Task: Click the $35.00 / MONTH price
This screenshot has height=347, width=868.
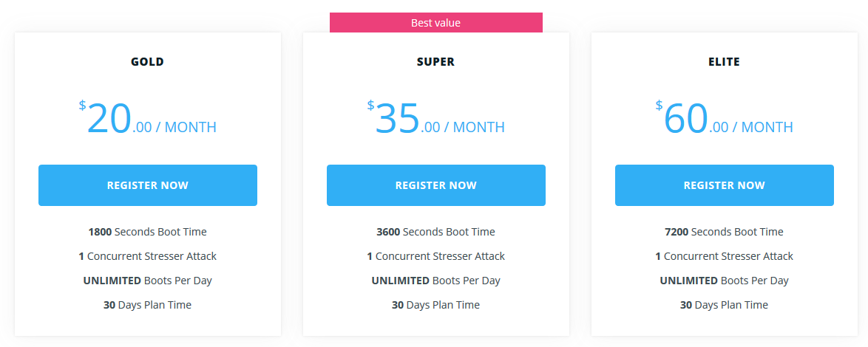Action: pos(436,119)
